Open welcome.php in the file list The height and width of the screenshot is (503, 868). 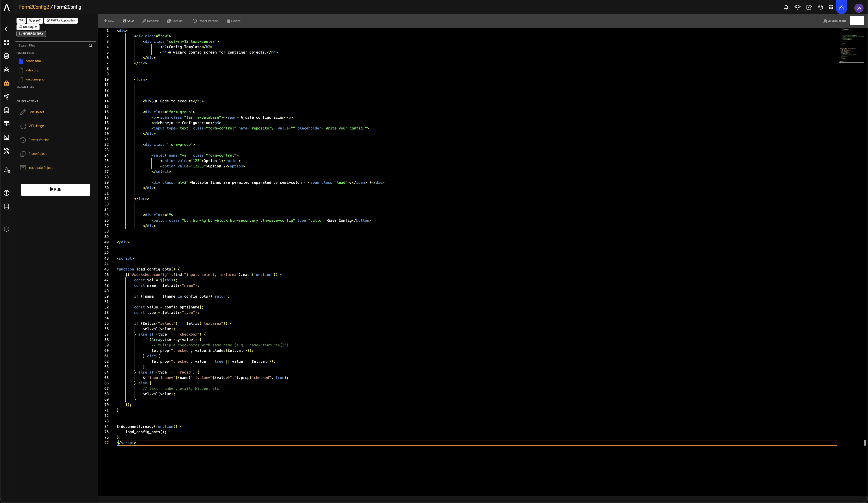pos(35,79)
